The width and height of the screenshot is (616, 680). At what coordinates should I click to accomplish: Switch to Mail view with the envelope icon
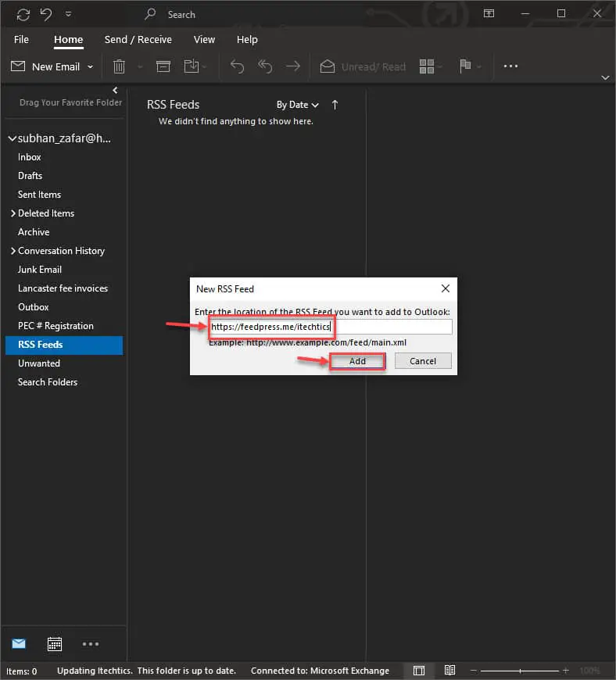(x=19, y=643)
